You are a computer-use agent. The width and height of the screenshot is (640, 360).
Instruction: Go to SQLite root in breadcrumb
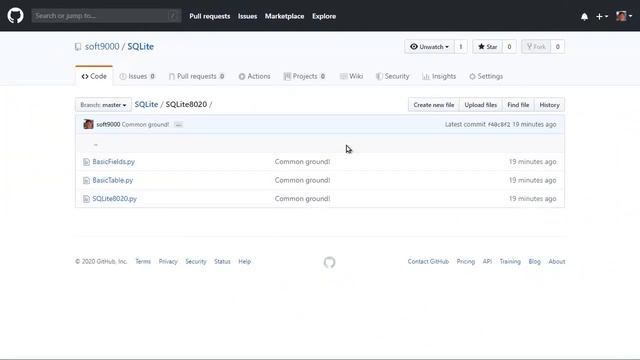(x=146, y=104)
